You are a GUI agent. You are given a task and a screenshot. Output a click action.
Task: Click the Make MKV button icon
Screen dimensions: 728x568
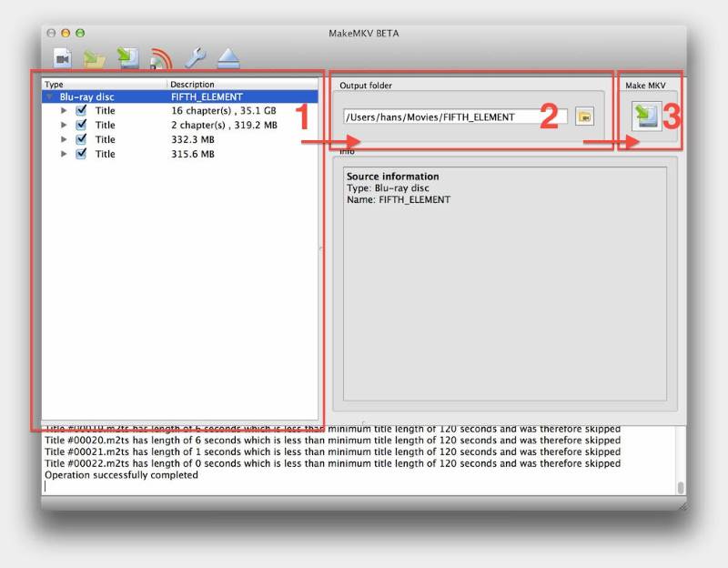(x=646, y=117)
